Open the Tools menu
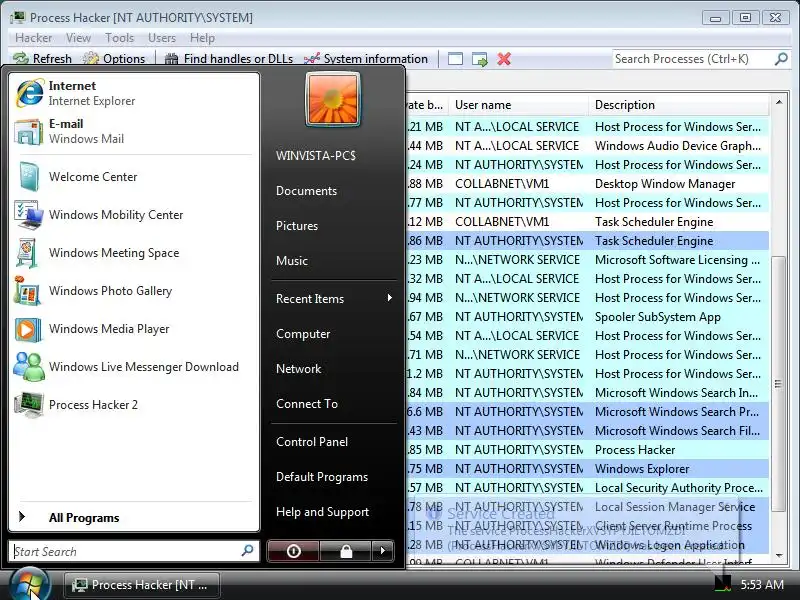800x600 pixels. point(119,38)
